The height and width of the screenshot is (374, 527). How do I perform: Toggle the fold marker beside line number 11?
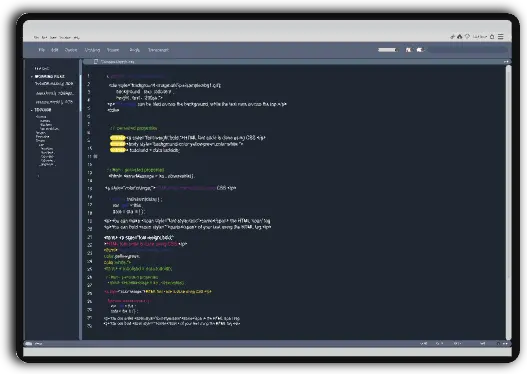95,156
